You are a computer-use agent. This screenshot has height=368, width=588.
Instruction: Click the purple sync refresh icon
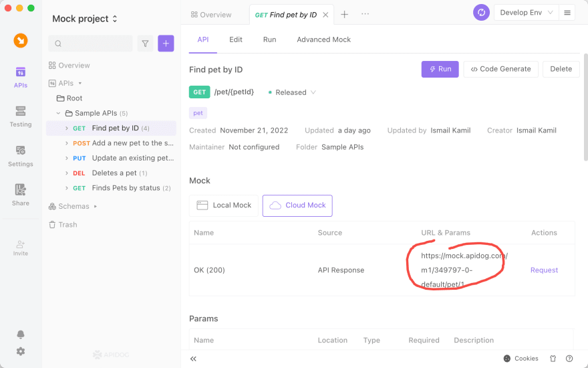click(481, 13)
